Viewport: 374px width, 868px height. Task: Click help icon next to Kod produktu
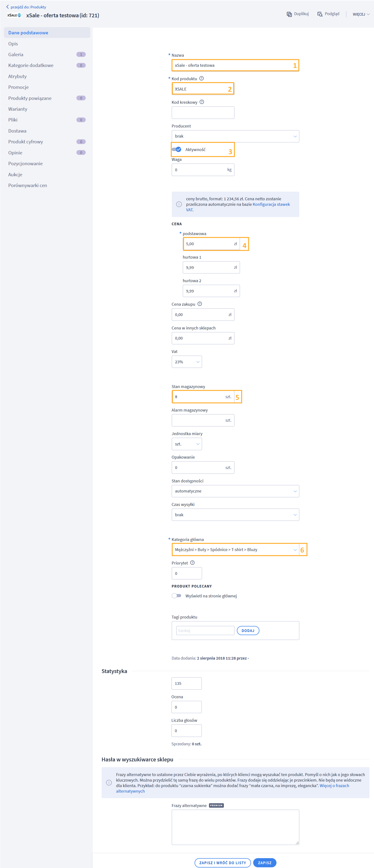(201, 79)
